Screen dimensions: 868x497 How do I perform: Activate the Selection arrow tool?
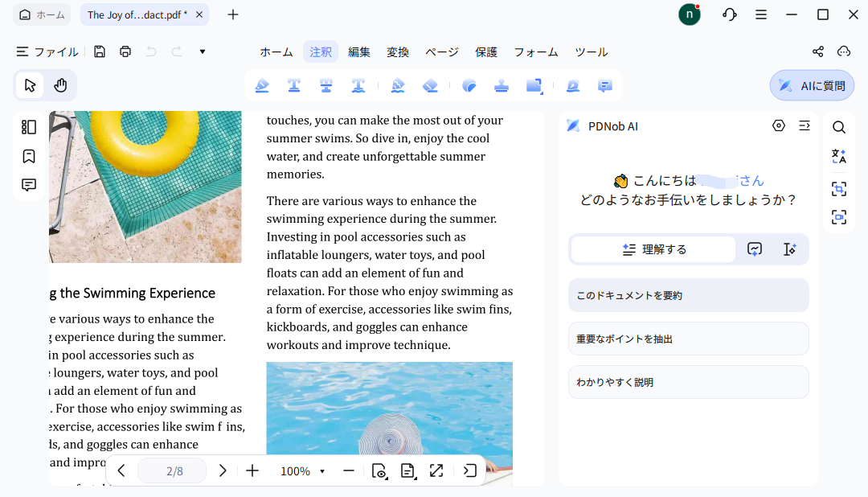pyautogui.click(x=29, y=84)
